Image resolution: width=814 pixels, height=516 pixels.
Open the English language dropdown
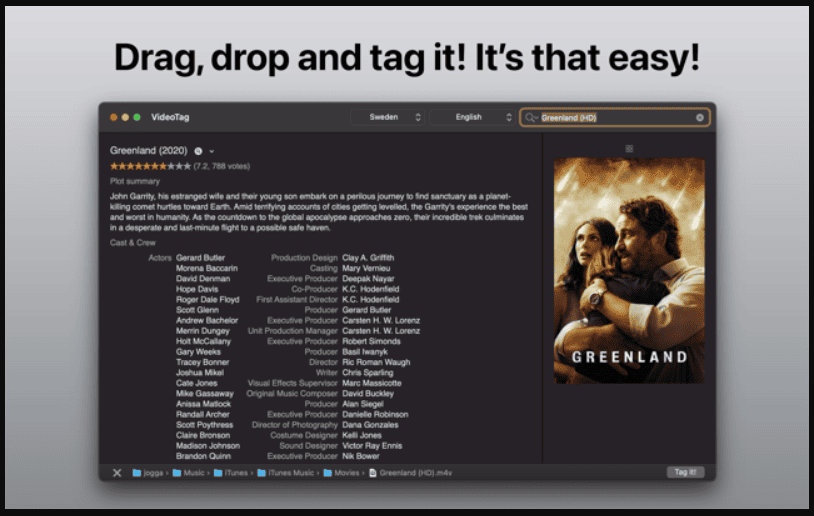(472, 117)
